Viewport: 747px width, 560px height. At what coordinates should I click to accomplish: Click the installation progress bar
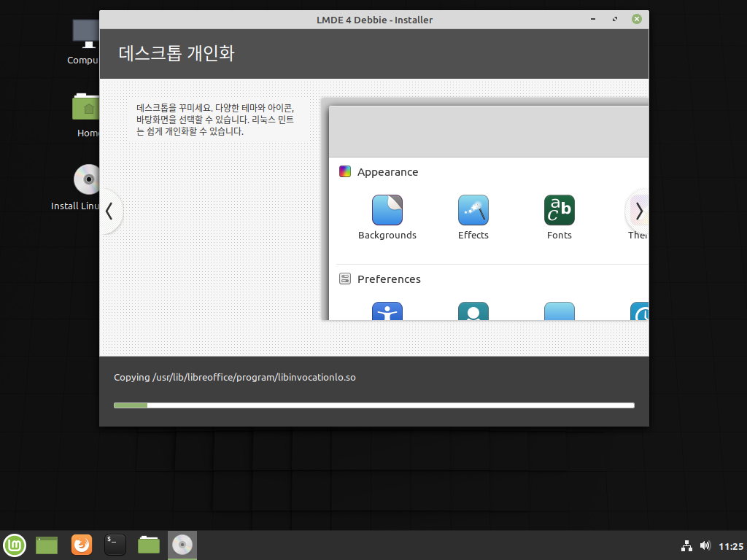(x=374, y=405)
